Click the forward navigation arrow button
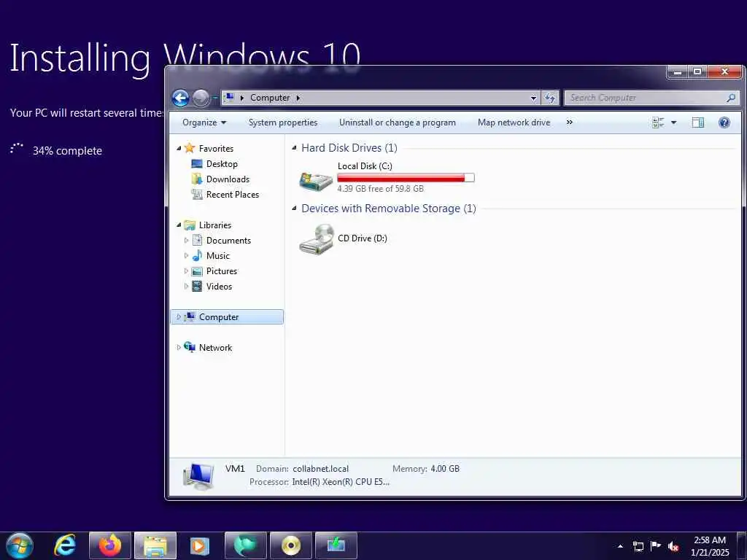 point(201,98)
